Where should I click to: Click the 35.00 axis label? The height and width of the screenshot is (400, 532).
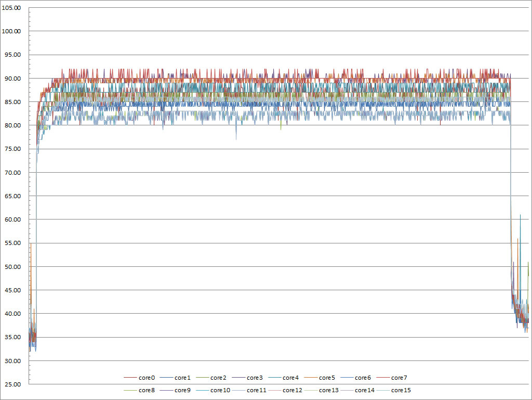point(12,337)
